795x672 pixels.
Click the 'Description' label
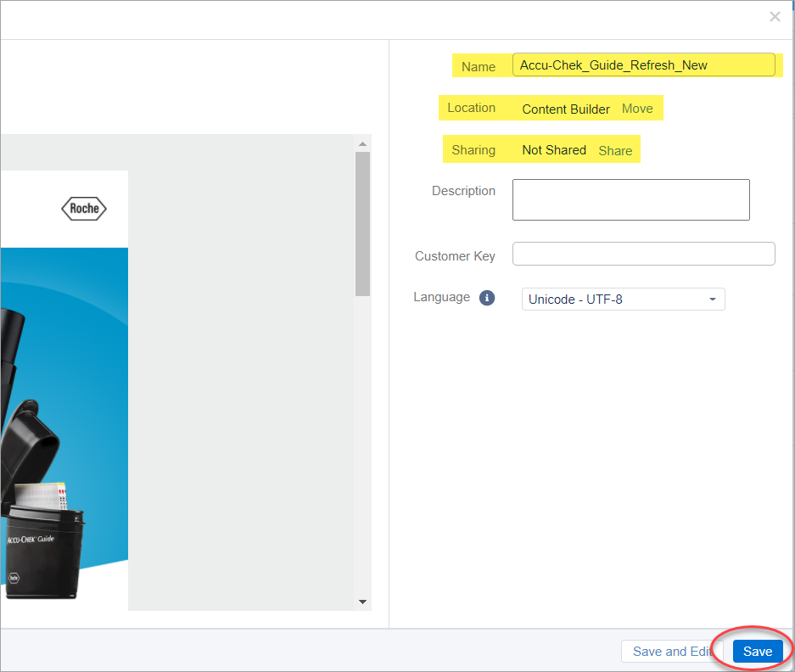(463, 191)
